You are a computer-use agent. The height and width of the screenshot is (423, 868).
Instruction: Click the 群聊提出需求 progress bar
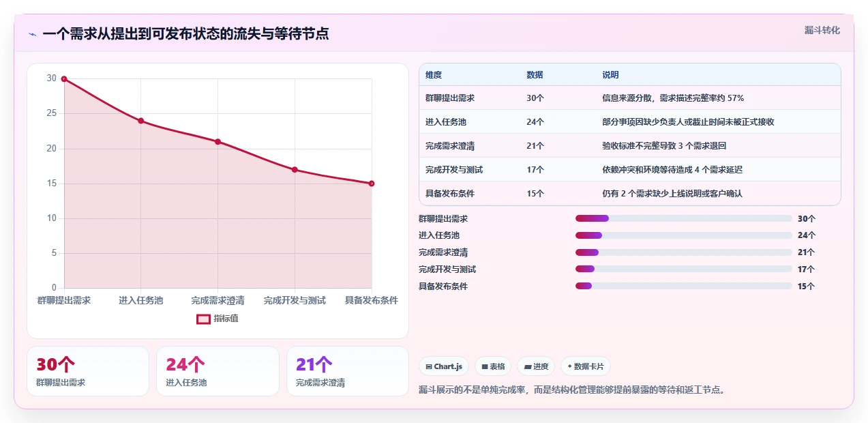click(684, 218)
